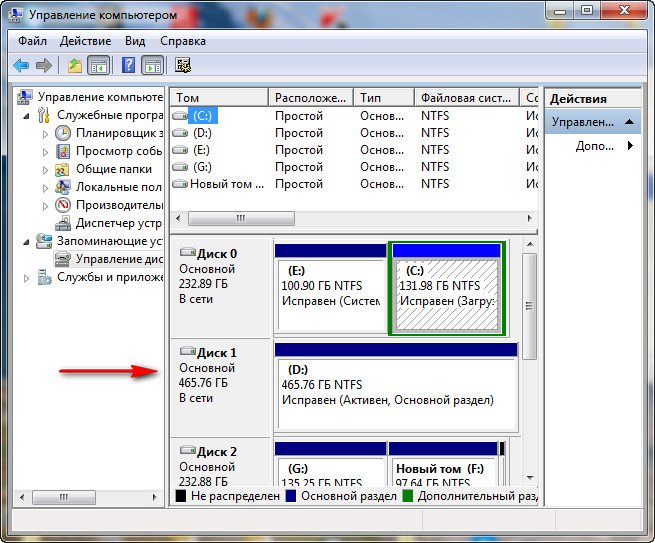Viewport: 655px width, 543px height.
Task: Select the (E:) 100.90 ГБ partition block
Action: coord(330,289)
